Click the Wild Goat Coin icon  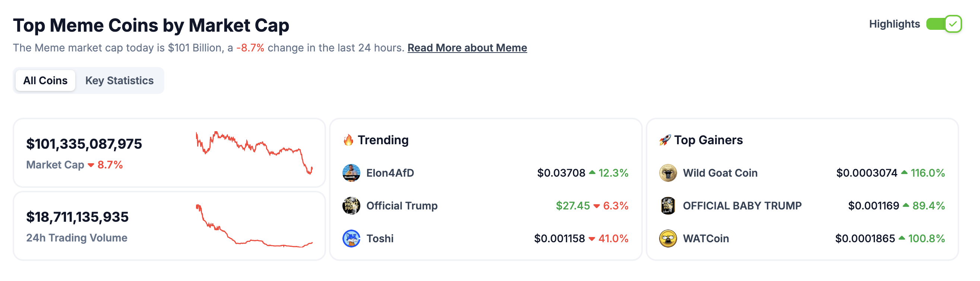point(668,173)
